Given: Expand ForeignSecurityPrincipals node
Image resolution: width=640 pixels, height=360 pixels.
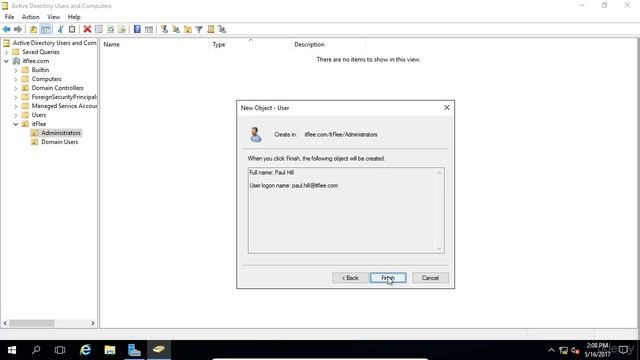Looking at the screenshot, I should point(16,97).
